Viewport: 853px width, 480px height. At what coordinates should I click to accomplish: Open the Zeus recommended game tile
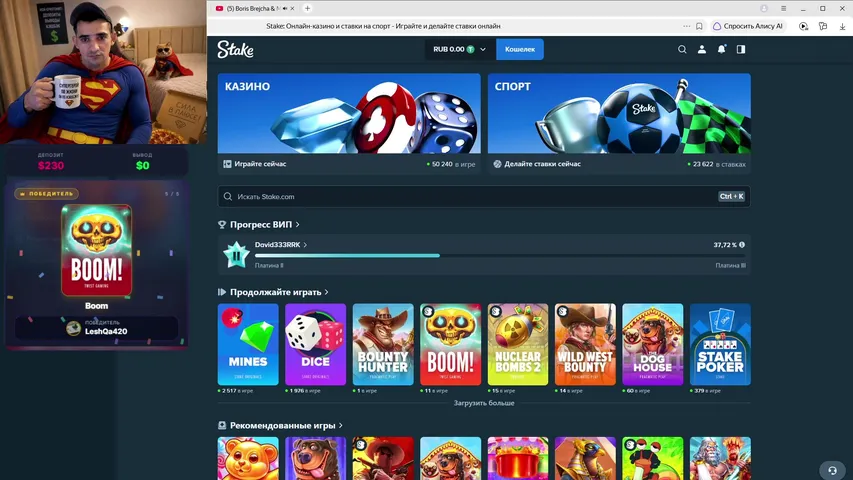coord(720,458)
